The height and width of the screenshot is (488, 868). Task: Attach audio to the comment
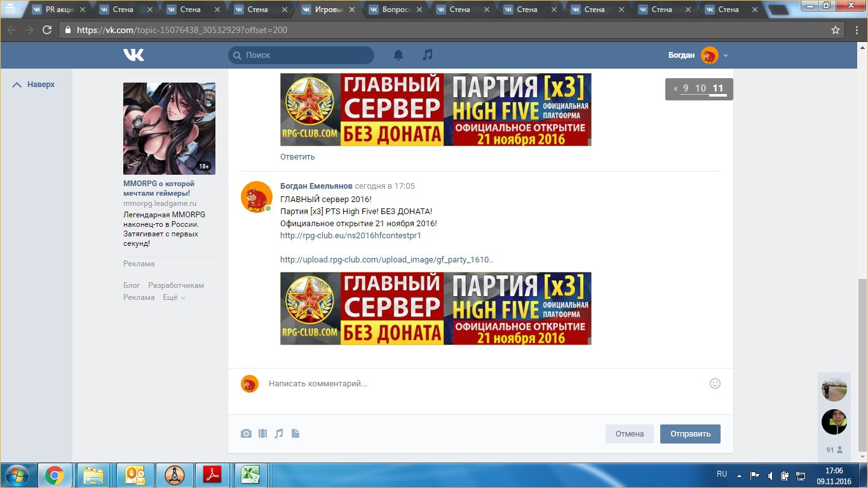click(x=279, y=433)
